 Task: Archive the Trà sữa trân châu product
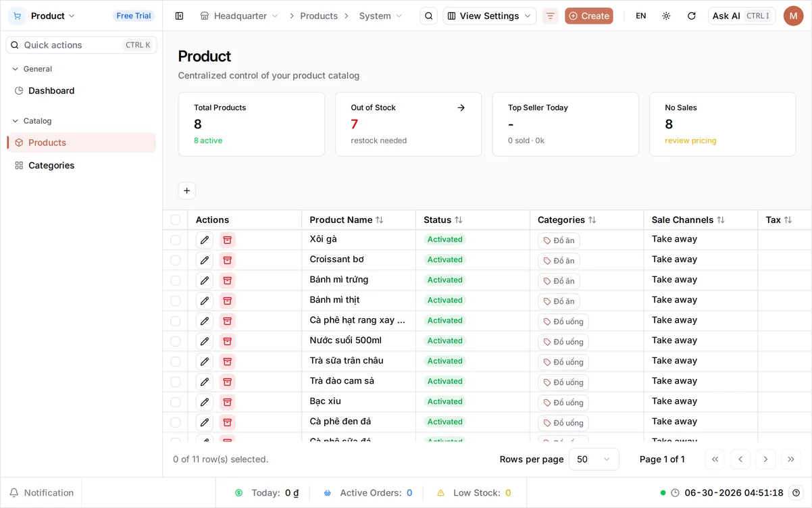(228, 361)
